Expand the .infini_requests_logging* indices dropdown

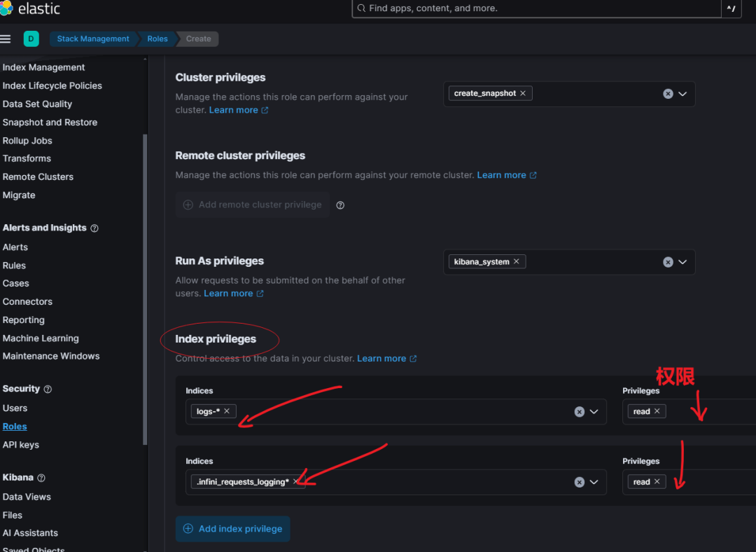tap(594, 482)
